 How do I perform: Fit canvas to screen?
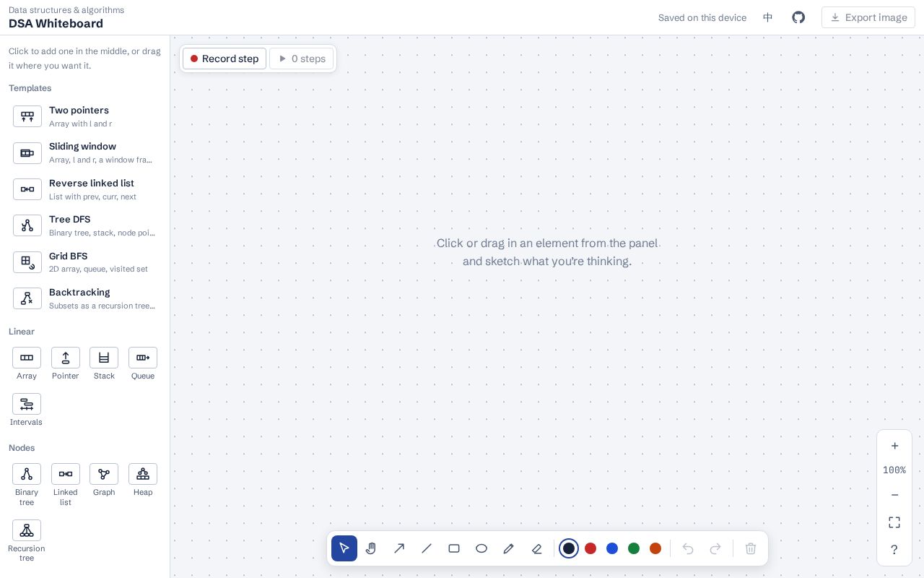click(894, 522)
